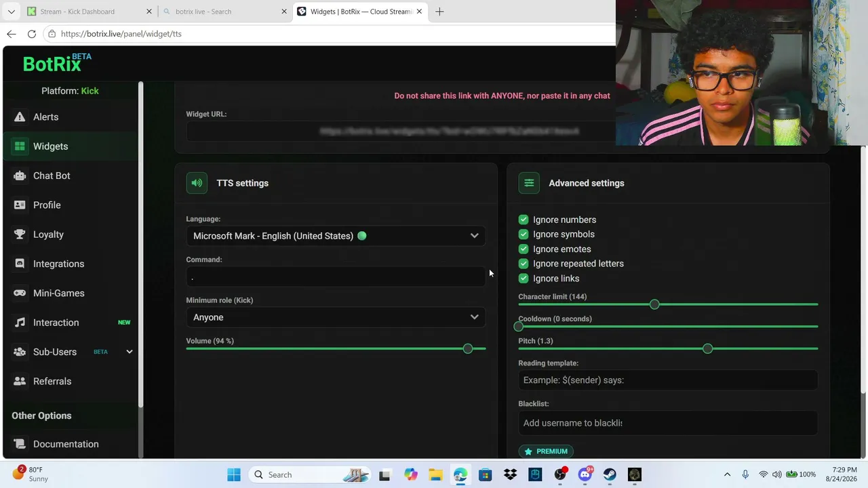868x488 pixels.
Task: Click the Pitch slider handle
Action: (x=708, y=348)
